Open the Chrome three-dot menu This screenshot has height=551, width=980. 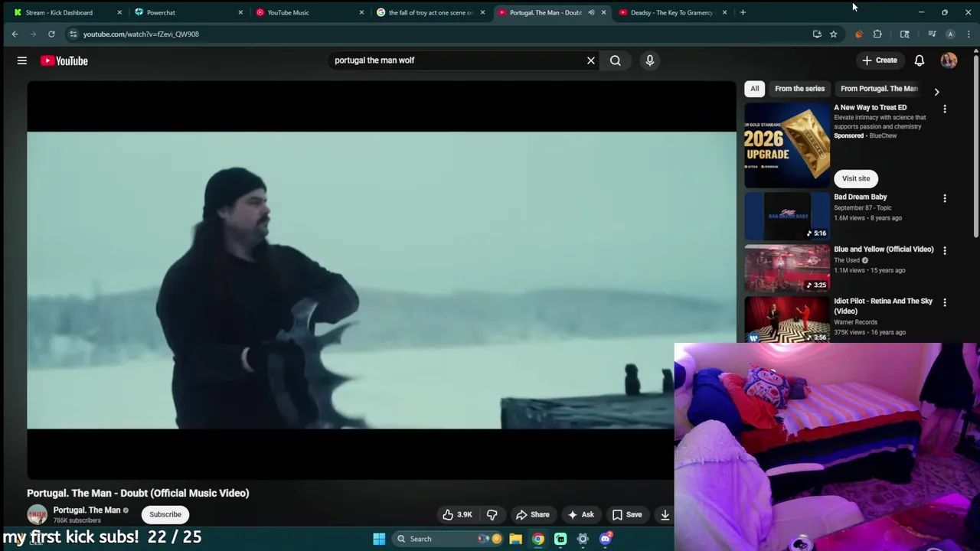pyautogui.click(x=969, y=34)
